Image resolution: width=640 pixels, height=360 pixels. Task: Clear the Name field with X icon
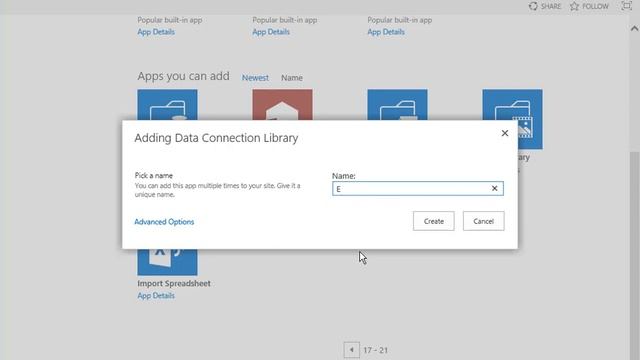click(494, 189)
